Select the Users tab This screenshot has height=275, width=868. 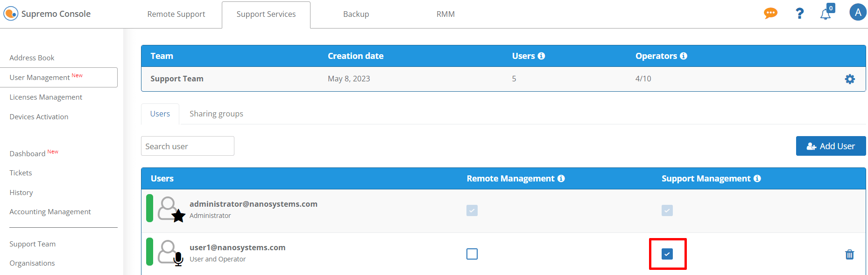(160, 114)
